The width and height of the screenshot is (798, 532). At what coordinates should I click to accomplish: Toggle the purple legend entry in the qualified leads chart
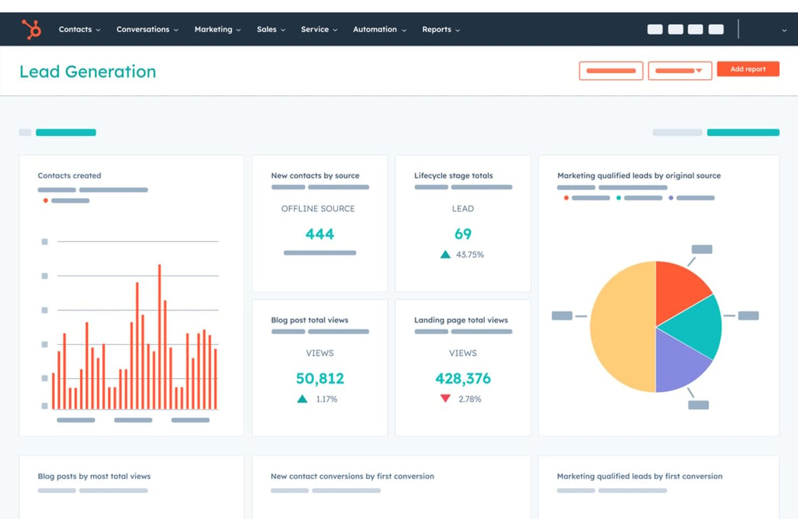pyautogui.click(x=671, y=198)
